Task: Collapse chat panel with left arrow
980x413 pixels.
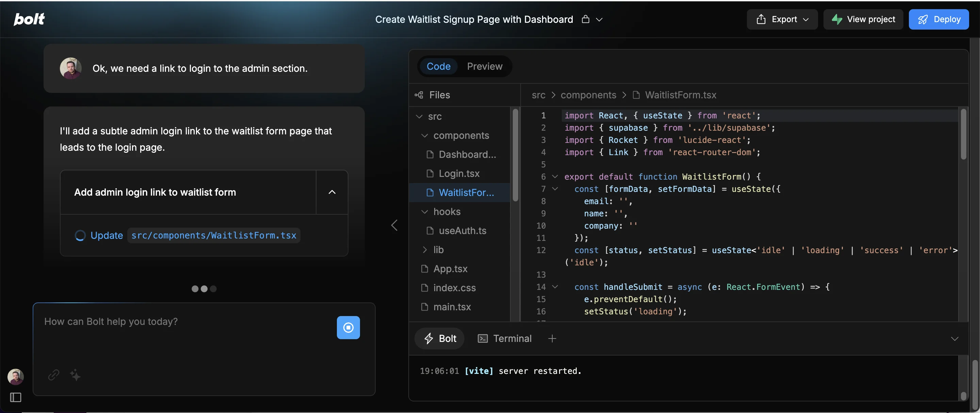Action: coord(394,225)
